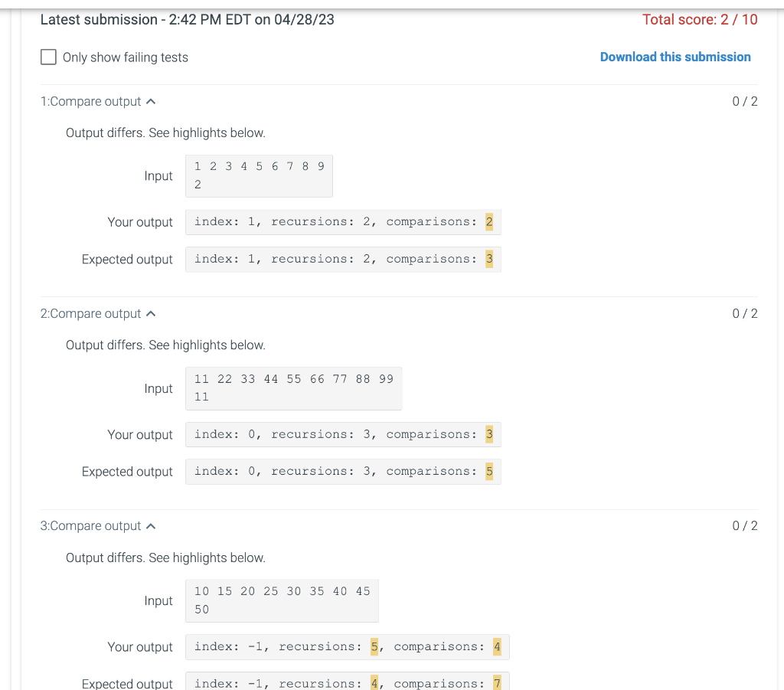Click the Total score: 2 / 10 text

point(700,19)
